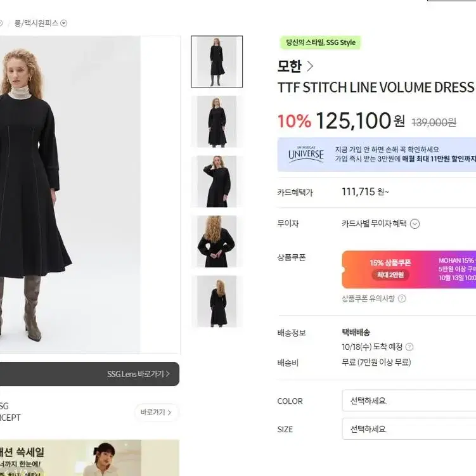Select the first front-view dress thumbnail

pyautogui.click(x=217, y=61)
